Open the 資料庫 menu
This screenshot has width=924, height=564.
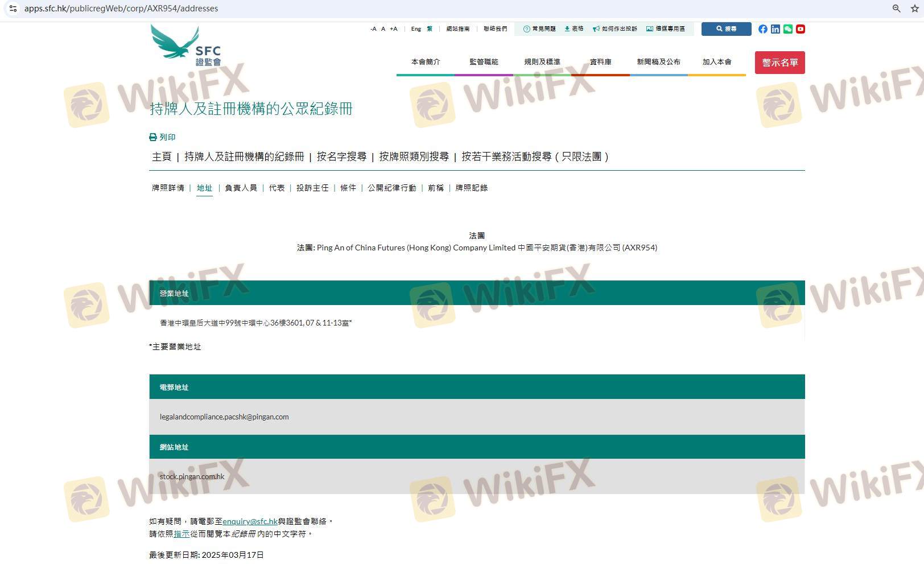pos(600,62)
